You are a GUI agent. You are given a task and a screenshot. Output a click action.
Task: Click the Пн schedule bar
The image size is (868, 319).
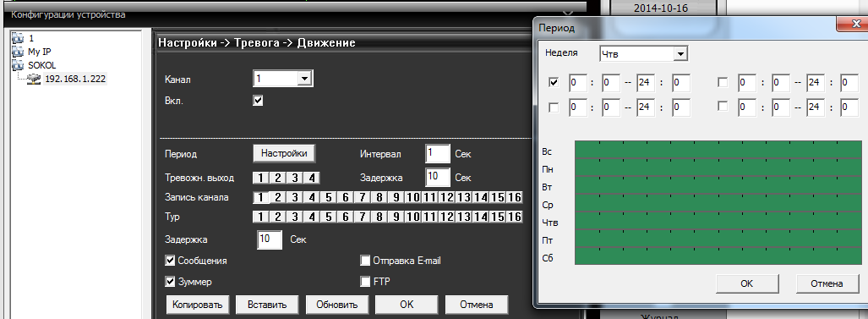pos(718,168)
